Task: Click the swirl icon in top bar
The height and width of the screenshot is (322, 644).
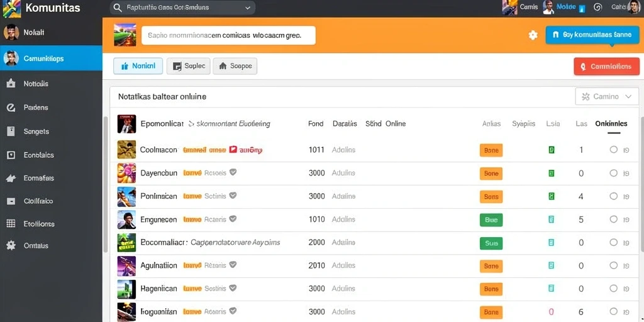Action: tap(597, 7)
